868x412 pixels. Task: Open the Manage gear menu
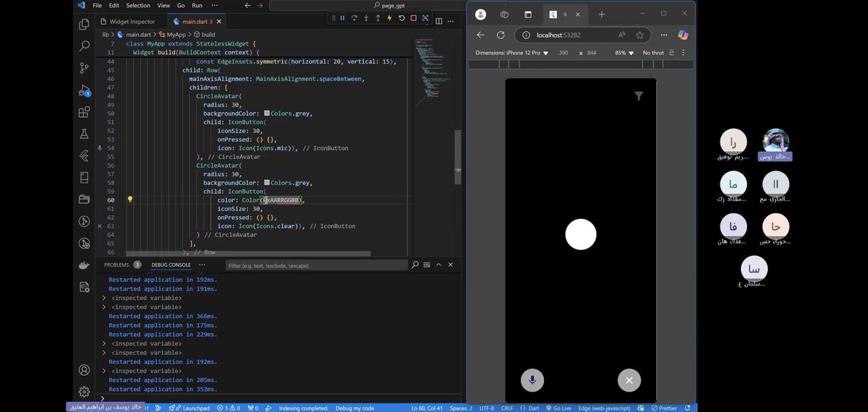coord(85,392)
